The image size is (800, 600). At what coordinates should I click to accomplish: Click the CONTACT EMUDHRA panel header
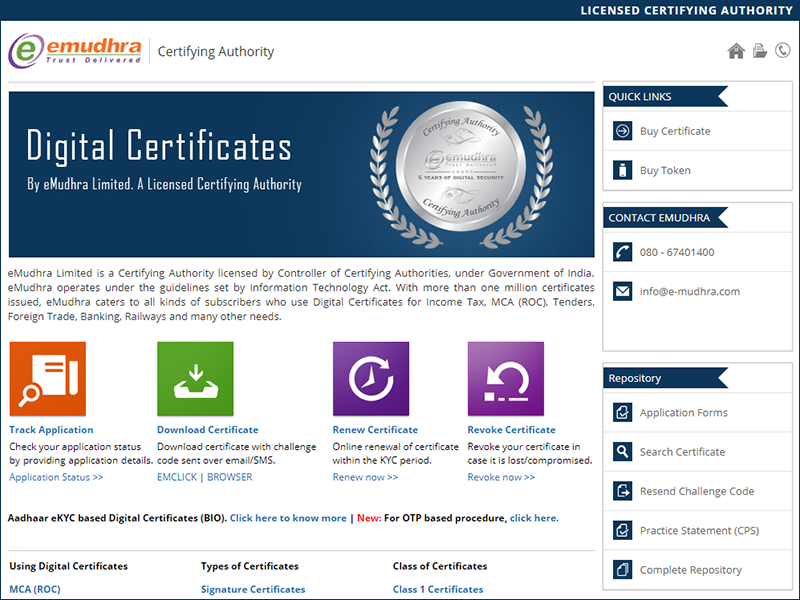click(665, 217)
